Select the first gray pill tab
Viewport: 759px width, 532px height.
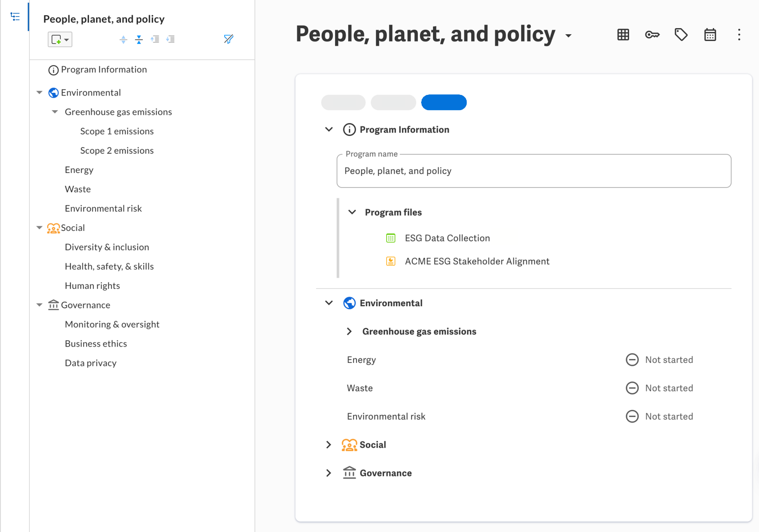click(343, 102)
